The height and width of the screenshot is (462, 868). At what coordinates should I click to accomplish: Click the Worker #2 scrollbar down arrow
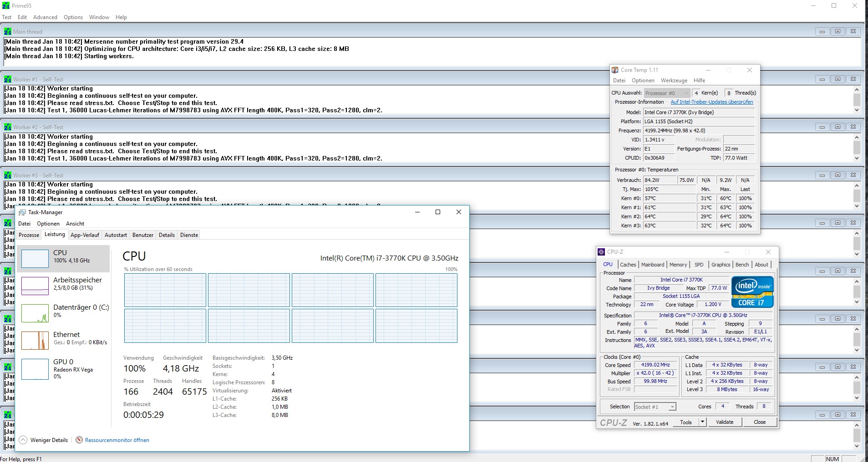tap(857, 158)
